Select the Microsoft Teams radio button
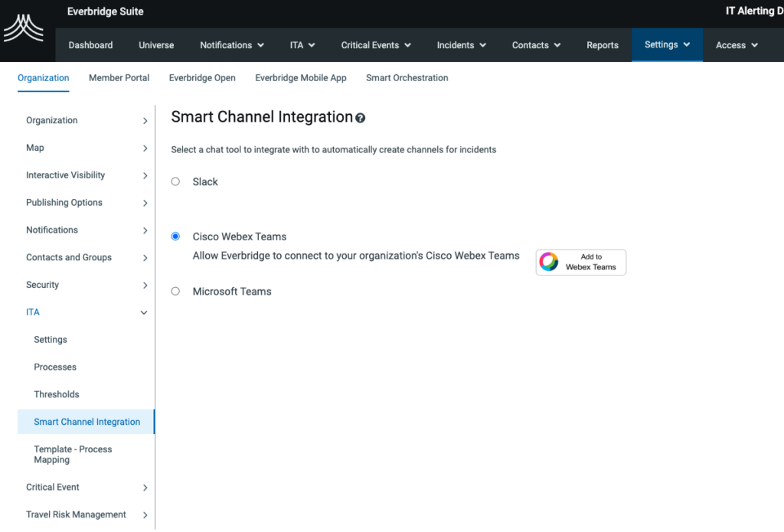Screen dimensions: 784x532 pos(175,291)
